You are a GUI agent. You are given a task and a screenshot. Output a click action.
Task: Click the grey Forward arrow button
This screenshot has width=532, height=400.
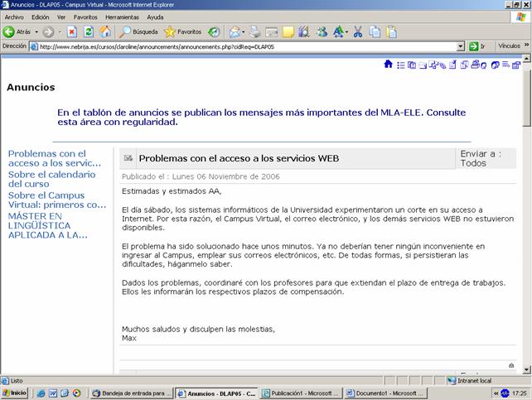point(48,31)
